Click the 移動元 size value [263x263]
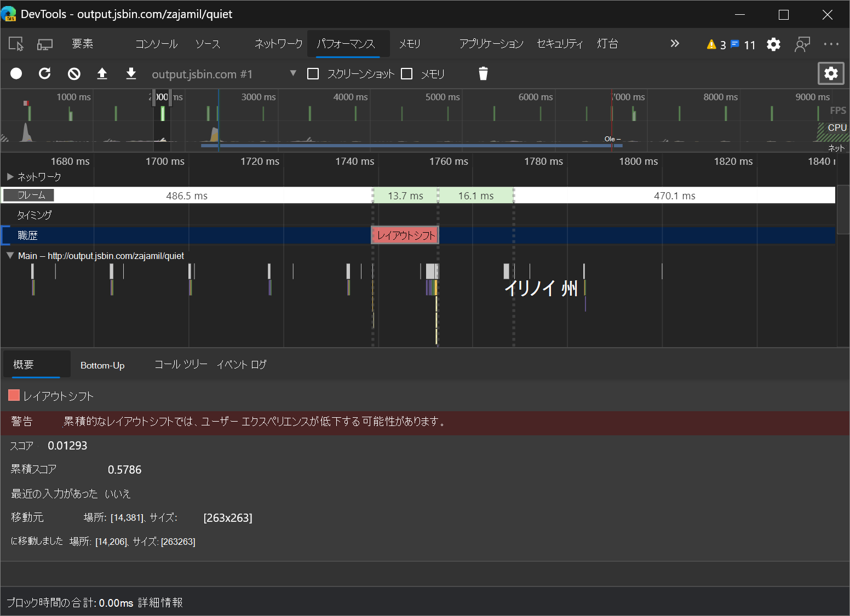 228,518
